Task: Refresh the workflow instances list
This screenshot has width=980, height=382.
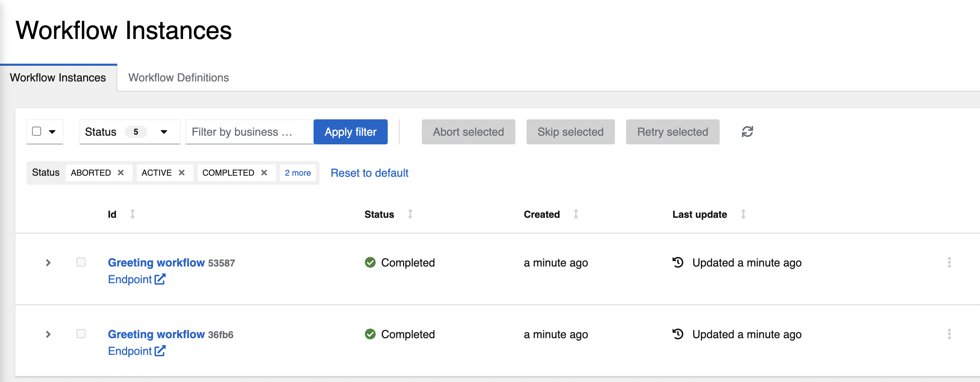Action: point(748,132)
